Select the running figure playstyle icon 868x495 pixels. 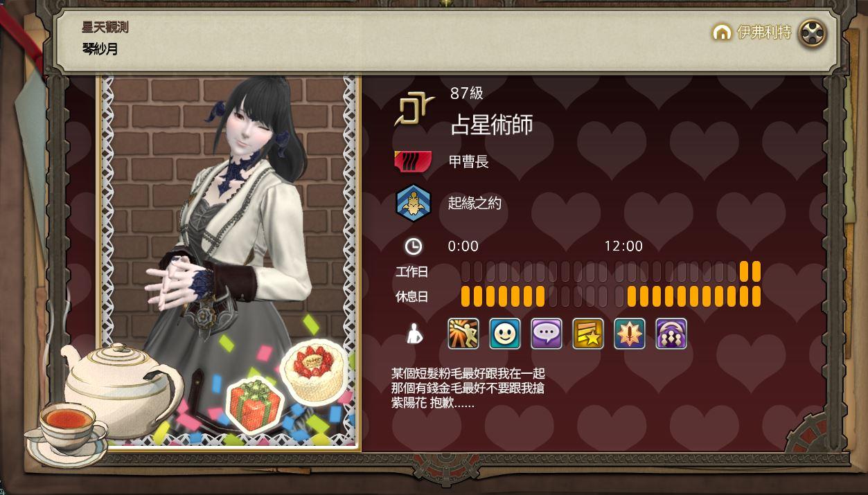click(463, 334)
